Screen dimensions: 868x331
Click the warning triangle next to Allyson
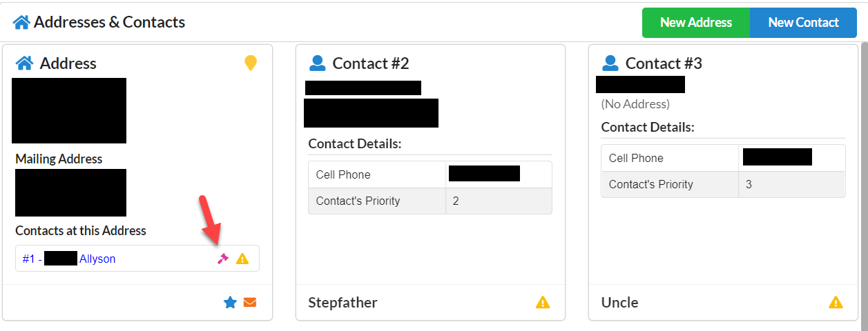point(242,259)
